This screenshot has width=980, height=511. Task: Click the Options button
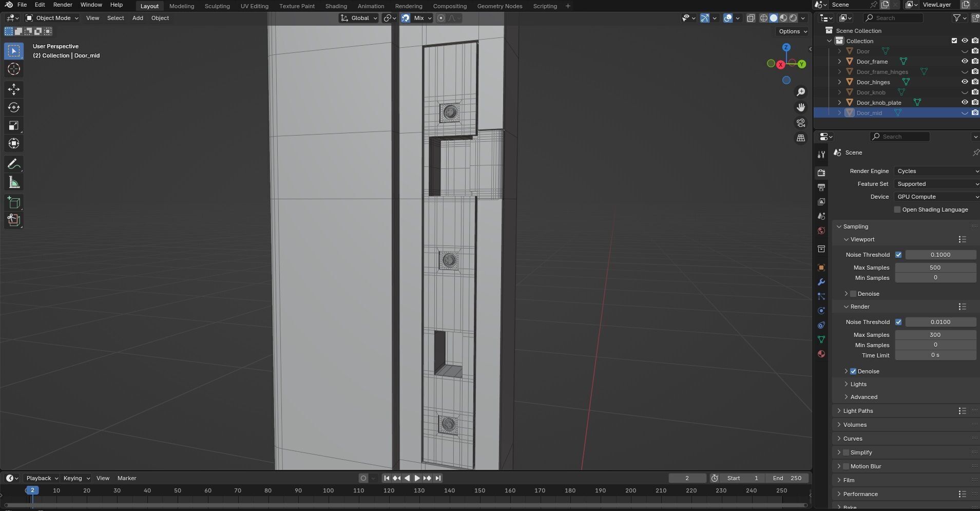[793, 31]
